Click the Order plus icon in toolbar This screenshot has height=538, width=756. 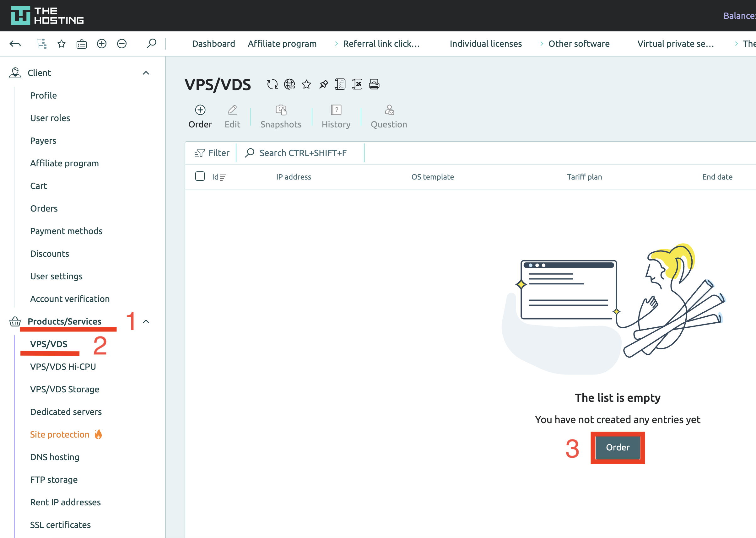point(200,110)
